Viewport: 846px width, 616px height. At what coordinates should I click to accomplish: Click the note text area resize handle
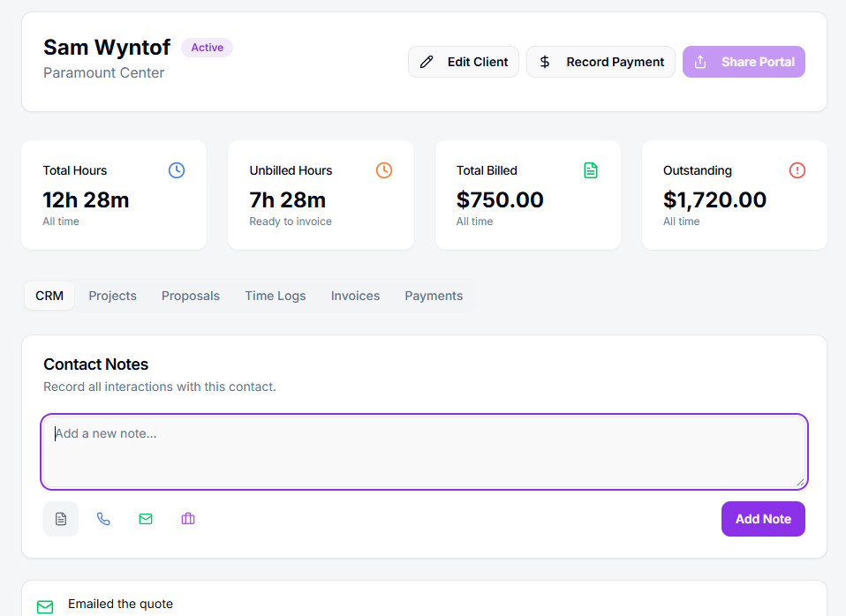point(801,483)
